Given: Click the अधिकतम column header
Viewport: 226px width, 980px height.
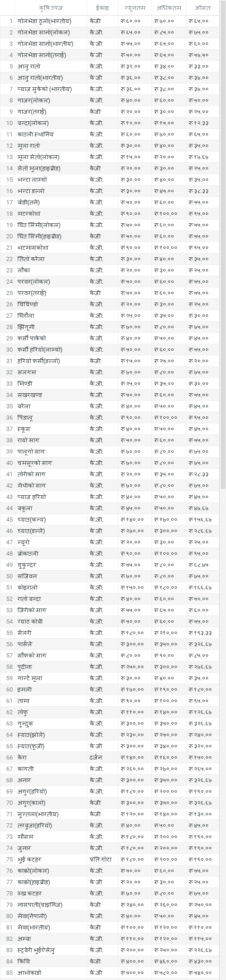Looking at the screenshot, I should click(x=169, y=8).
